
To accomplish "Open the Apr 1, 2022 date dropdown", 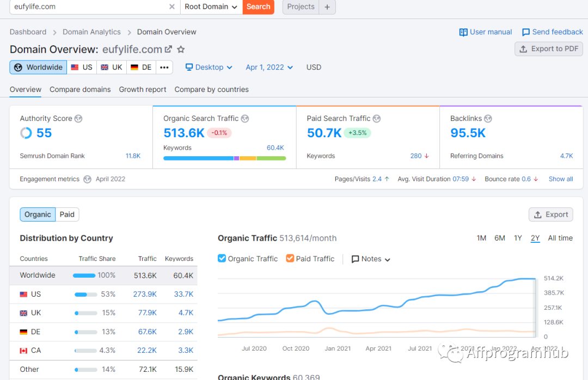I will point(269,68).
